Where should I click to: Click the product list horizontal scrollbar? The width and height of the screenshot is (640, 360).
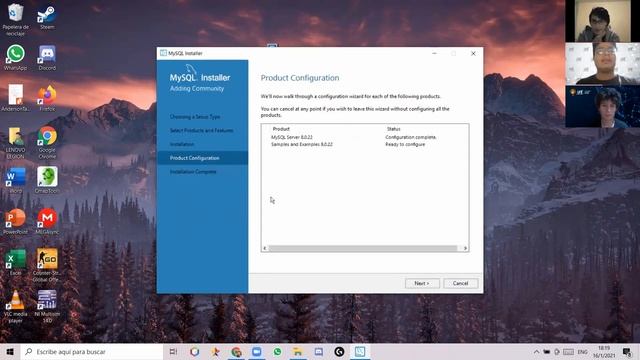click(363, 248)
